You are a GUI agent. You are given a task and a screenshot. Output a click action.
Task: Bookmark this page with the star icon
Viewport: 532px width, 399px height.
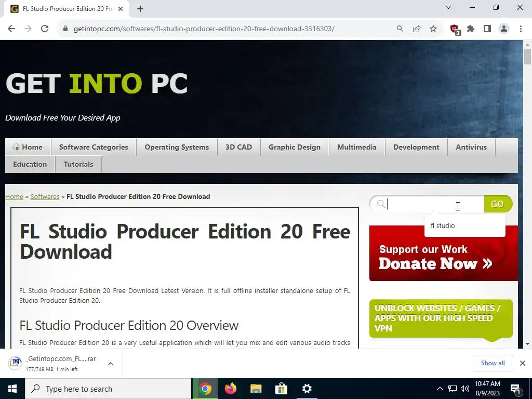pyautogui.click(x=433, y=29)
